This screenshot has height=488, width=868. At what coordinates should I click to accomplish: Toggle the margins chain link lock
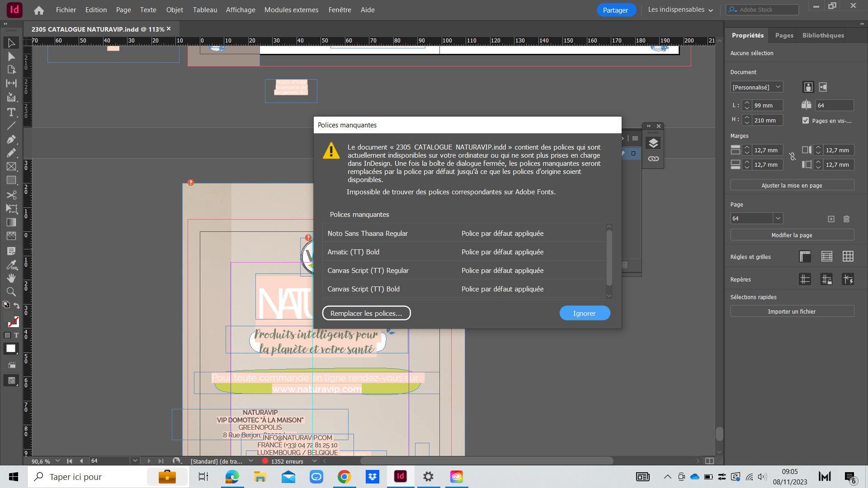coord(792,157)
